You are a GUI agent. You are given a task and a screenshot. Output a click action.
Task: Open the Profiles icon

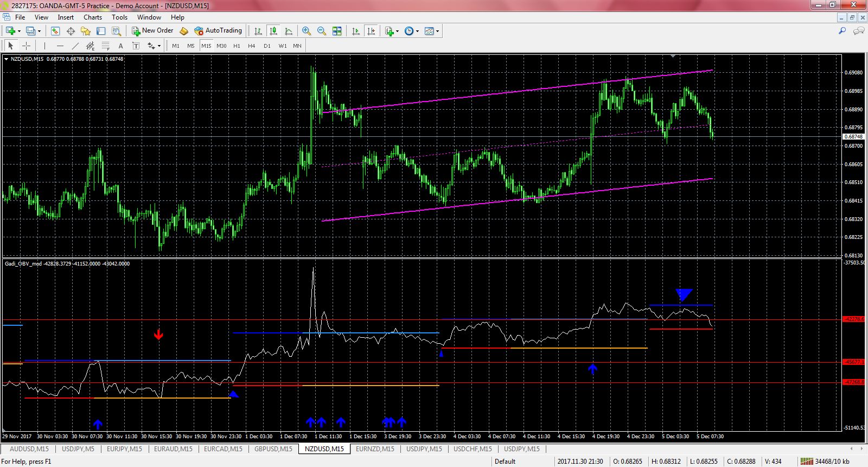pyautogui.click(x=31, y=31)
